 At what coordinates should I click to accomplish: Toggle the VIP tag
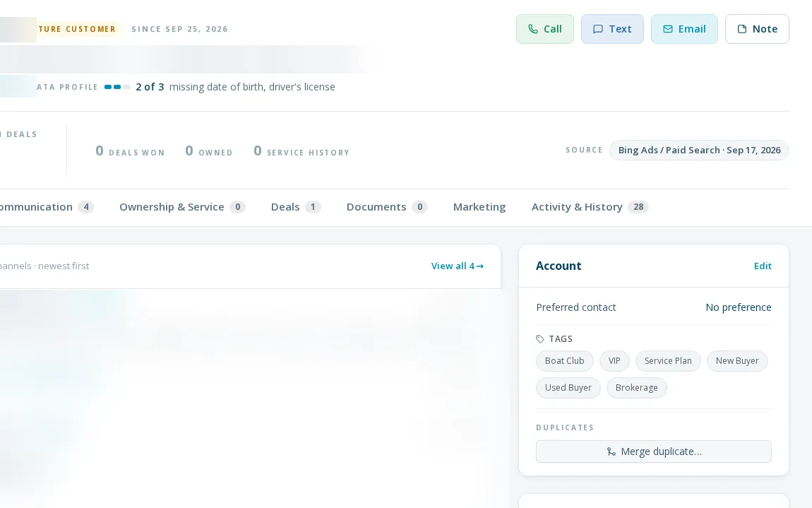tap(614, 361)
